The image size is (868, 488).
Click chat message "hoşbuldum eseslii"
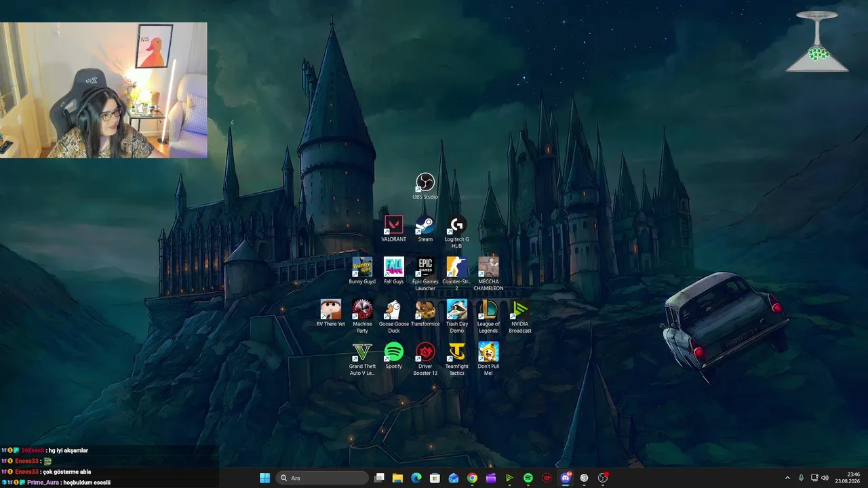tap(87, 483)
